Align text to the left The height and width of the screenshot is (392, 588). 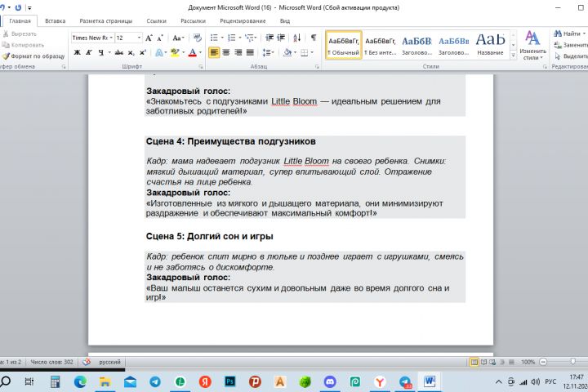(x=214, y=52)
